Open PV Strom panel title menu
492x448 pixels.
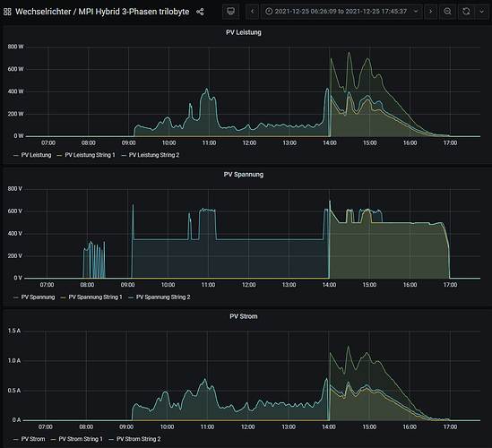click(x=244, y=316)
